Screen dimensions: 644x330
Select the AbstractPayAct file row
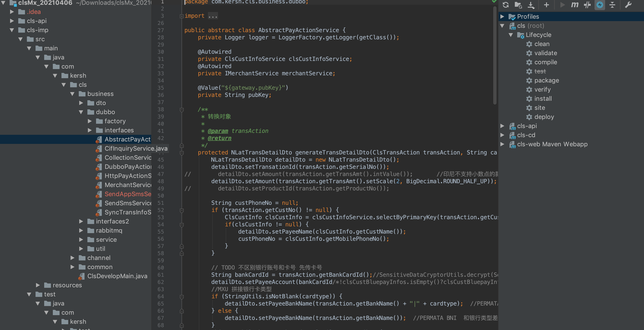(75, 140)
